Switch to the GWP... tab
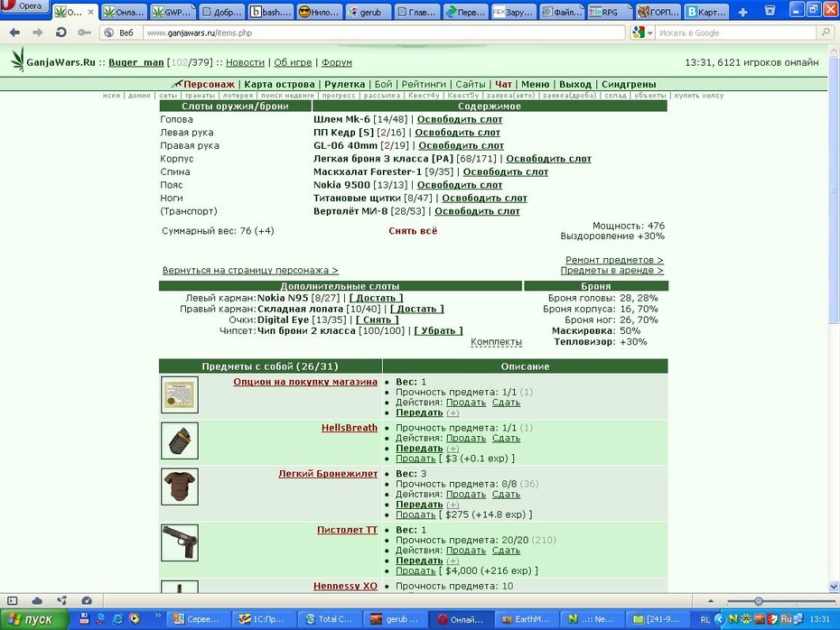Viewport: 840px width, 630px height. point(173,12)
